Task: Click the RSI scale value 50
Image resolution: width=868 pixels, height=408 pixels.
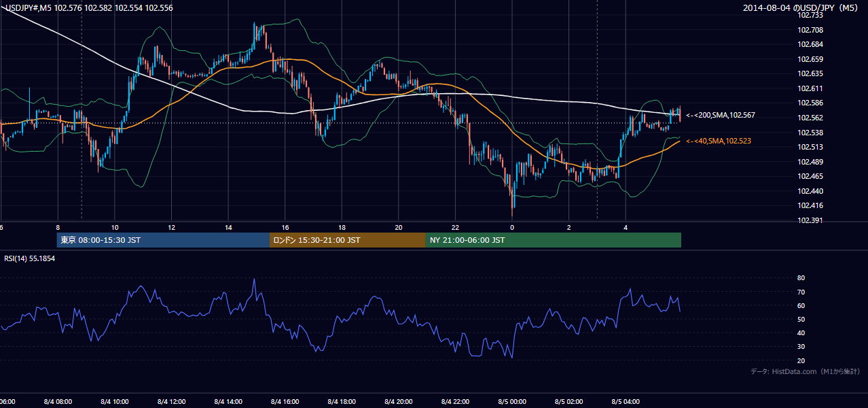Action: [x=801, y=319]
